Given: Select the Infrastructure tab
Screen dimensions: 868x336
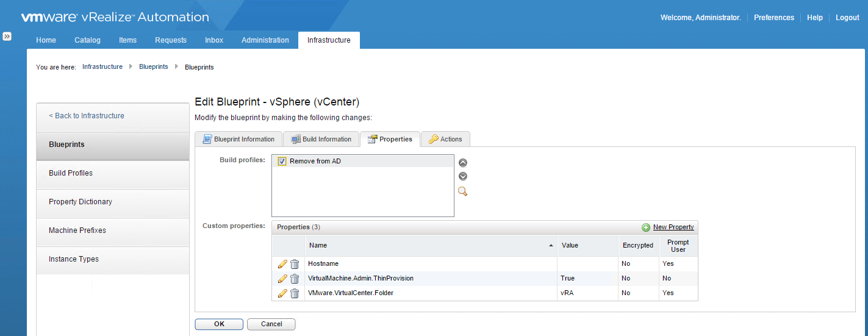Looking at the screenshot, I should click(x=329, y=40).
